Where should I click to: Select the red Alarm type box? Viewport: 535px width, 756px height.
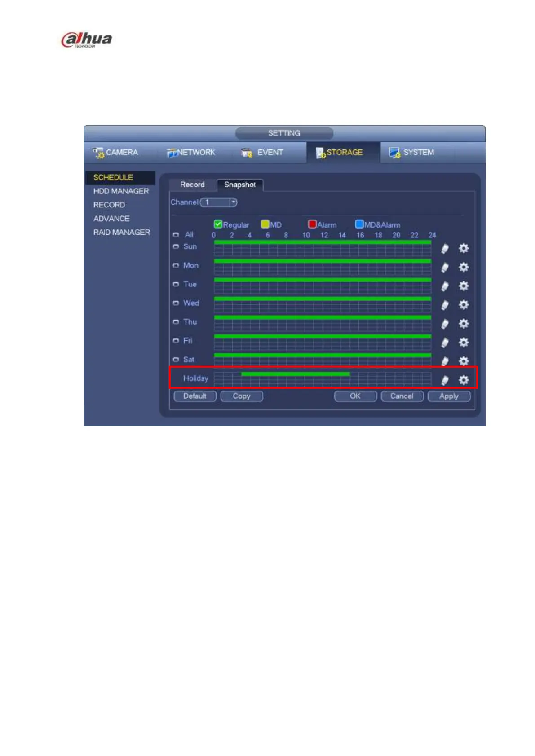click(x=312, y=224)
